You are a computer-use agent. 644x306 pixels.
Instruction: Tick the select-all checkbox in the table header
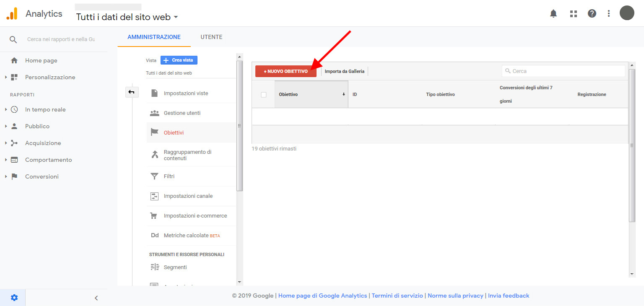264,95
